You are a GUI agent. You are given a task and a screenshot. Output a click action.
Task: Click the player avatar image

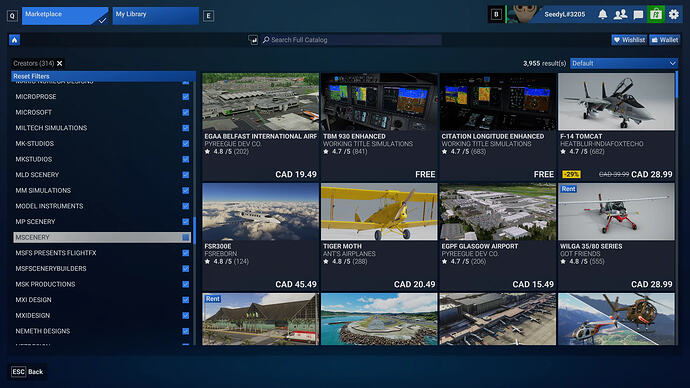pyautogui.click(x=523, y=15)
